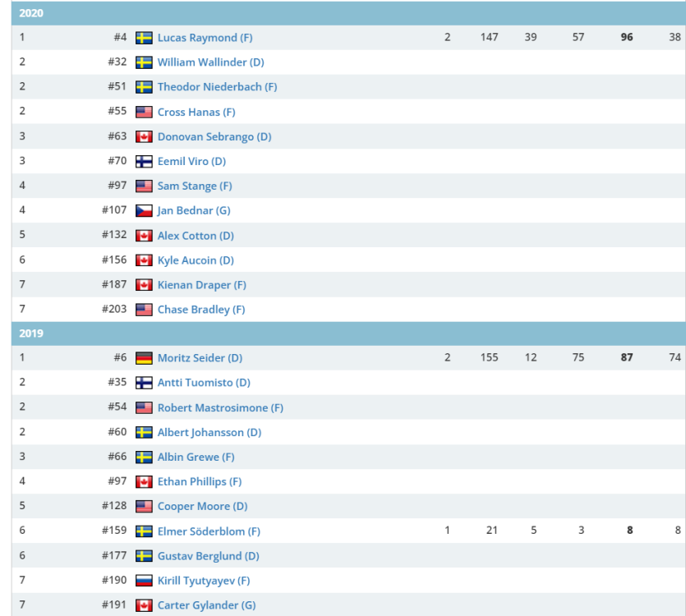Open Lucas Raymond's player profile
The height and width of the screenshot is (616, 686).
(205, 38)
